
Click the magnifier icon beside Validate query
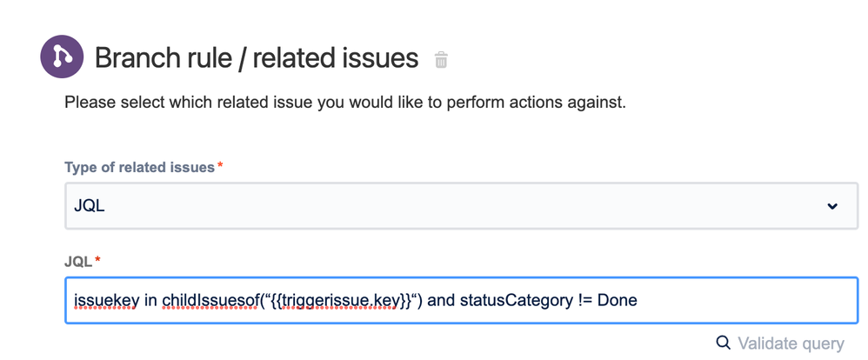click(723, 343)
